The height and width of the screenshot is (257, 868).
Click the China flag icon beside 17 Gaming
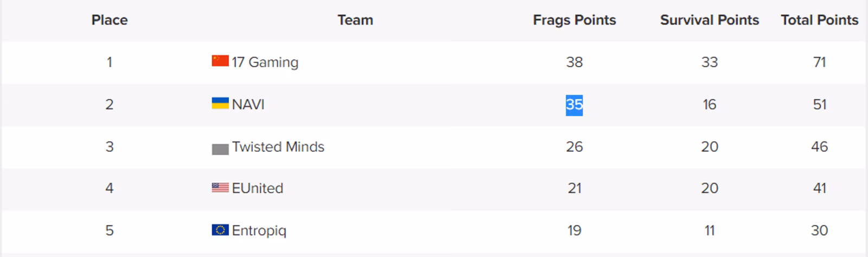coord(220,61)
